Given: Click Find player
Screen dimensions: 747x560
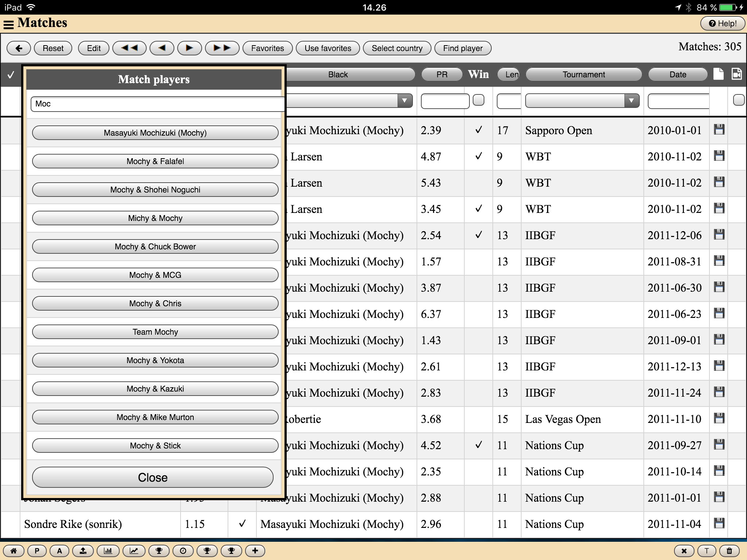Looking at the screenshot, I should click(463, 48).
